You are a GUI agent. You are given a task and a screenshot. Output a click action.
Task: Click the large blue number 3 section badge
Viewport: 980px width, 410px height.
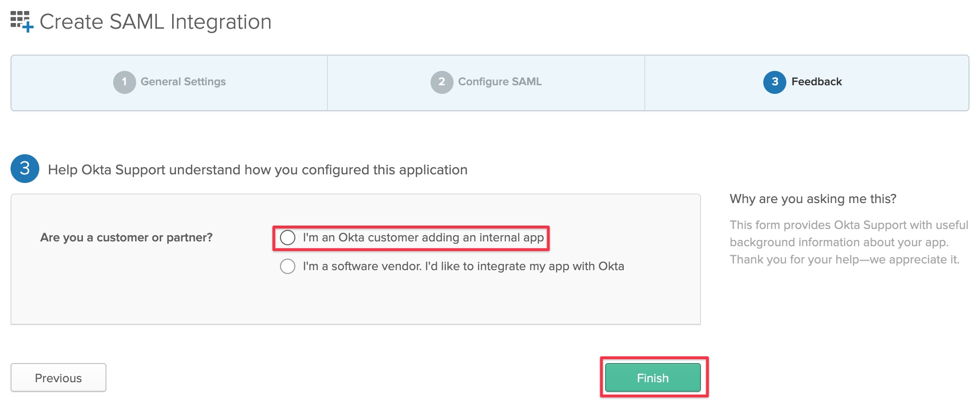point(25,169)
